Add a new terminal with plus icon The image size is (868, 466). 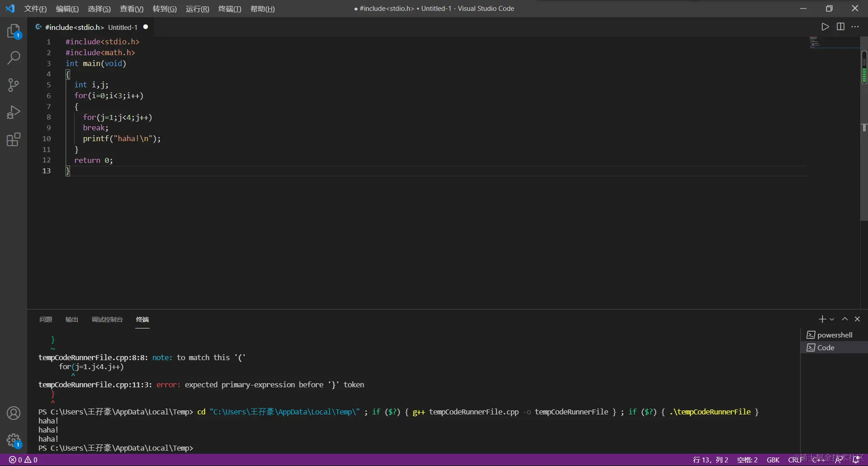[822, 319]
